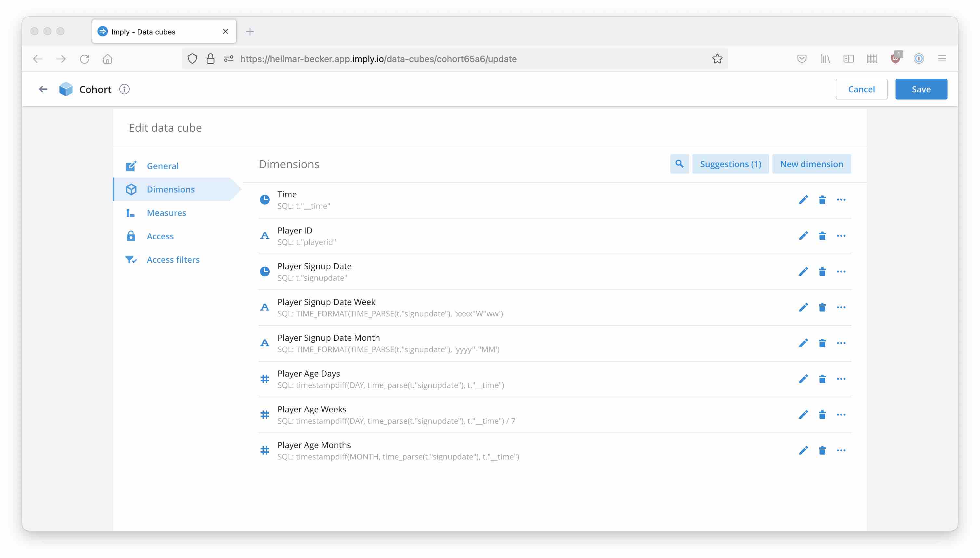Click the three-dot menu for Player Signup Date Week
The width and height of the screenshot is (980, 558).
pyautogui.click(x=841, y=307)
